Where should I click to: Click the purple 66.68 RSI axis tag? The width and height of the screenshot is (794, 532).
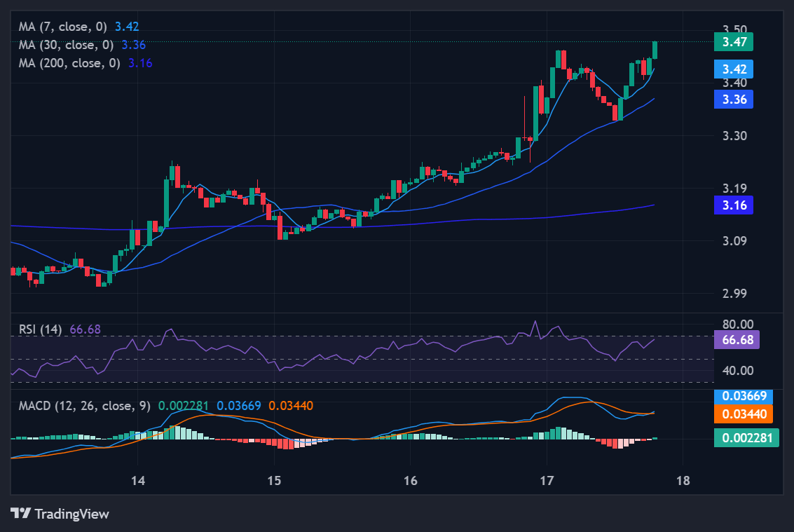[x=736, y=340]
